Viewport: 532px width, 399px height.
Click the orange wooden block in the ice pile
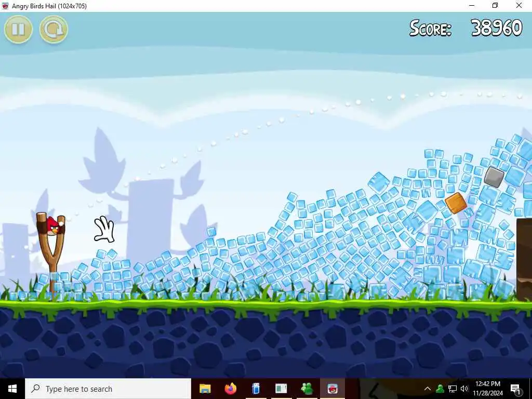click(456, 203)
